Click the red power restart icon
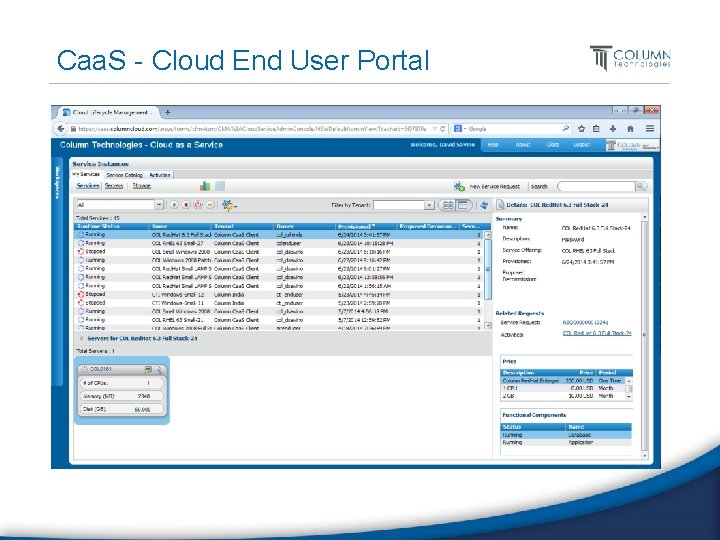 tap(198, 205)
